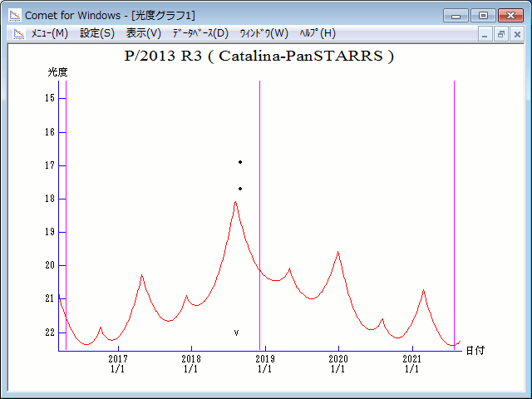Screen dimensions: 532x399
Task: Click the 光度 magnitude axis label
Action: 57,72
